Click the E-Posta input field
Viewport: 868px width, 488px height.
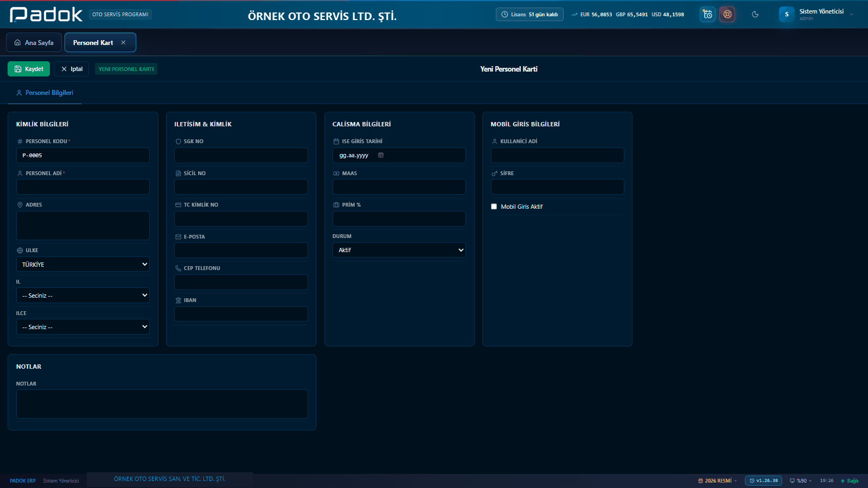pos(241,251)
